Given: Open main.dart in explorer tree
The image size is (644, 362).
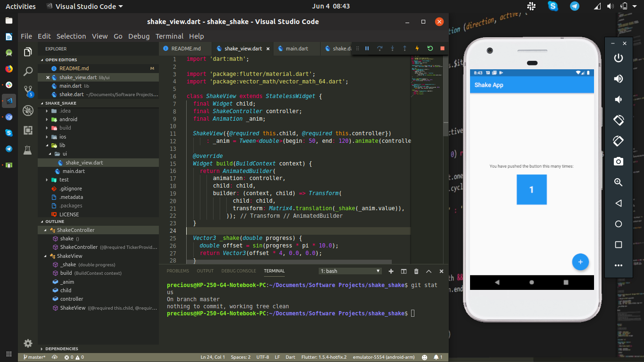Looking at the screenshot, I should (74, 171).
